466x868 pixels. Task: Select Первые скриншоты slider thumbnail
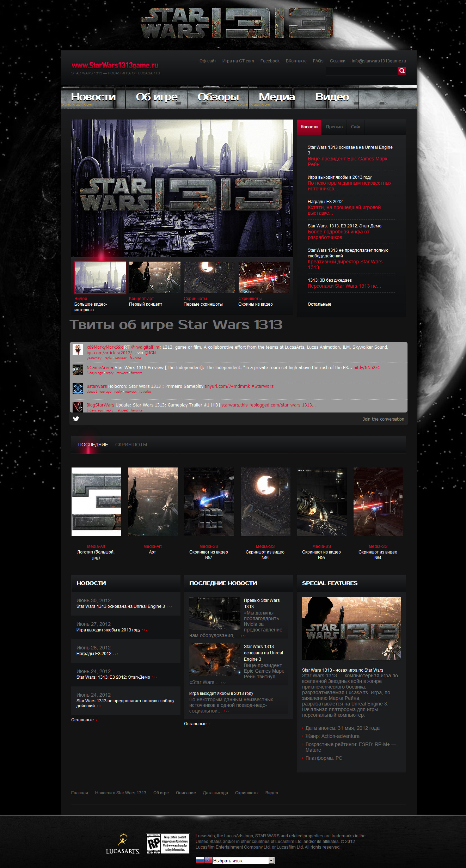tap(209, 277)
